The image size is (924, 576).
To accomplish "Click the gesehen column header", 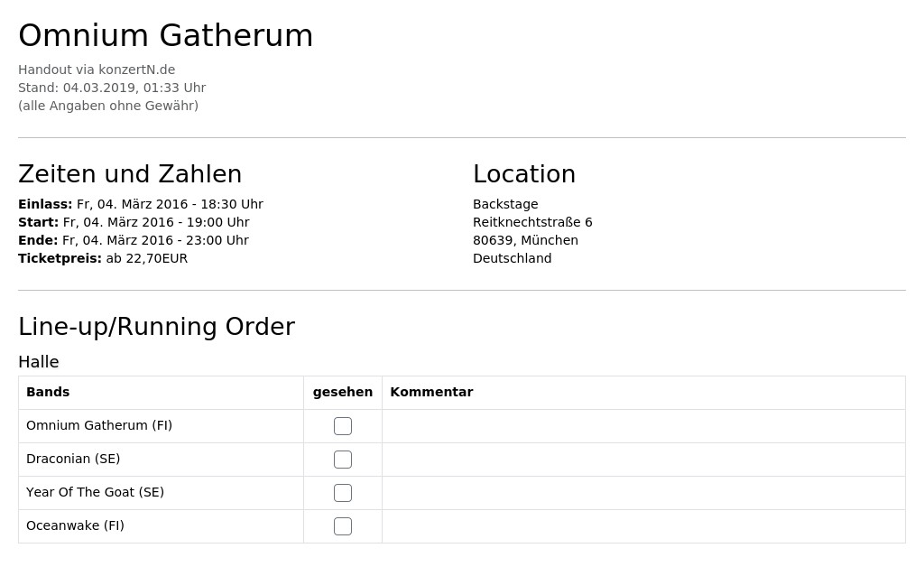I will pos(343,392).
